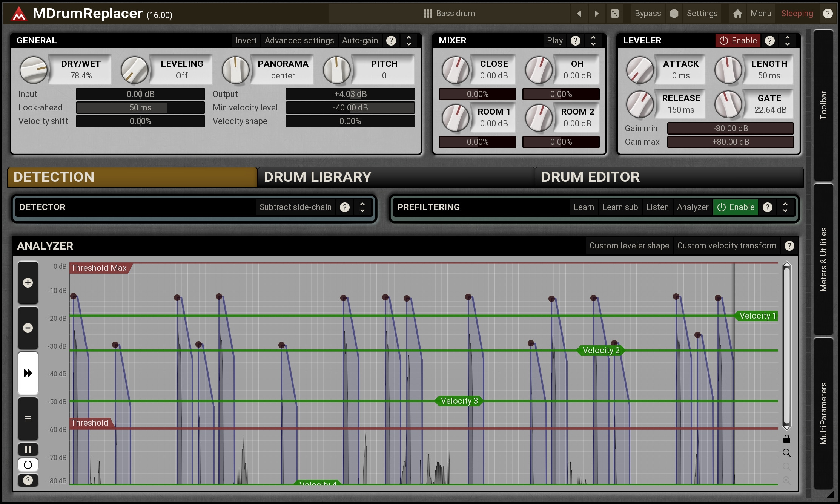This screenshot has height=504, width=840.
Task: Expand Detector panel arrows
Action: point(362,207)
